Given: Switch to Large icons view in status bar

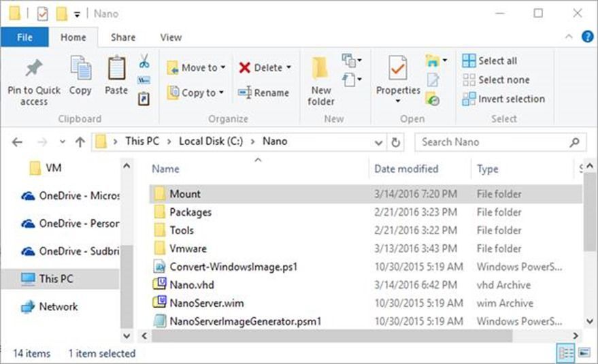Looking at the screenshot, I should tap(584, 353).
